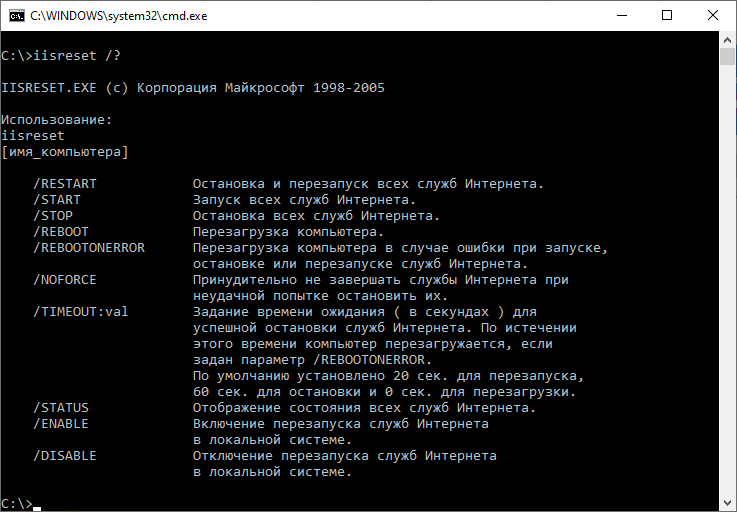The height and width of the screenshot is (512, 737).
Task: Close the cmd.exe window
Action: coord(713,16)
